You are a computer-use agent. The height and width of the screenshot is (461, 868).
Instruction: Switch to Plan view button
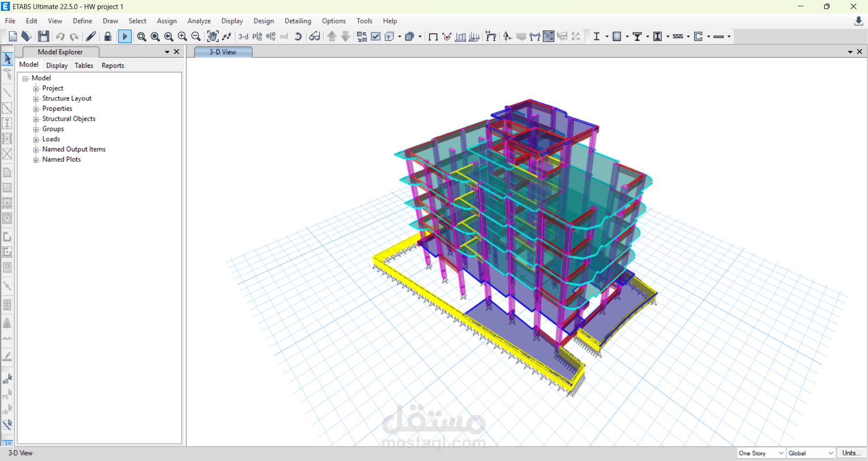tap(257, 37)
